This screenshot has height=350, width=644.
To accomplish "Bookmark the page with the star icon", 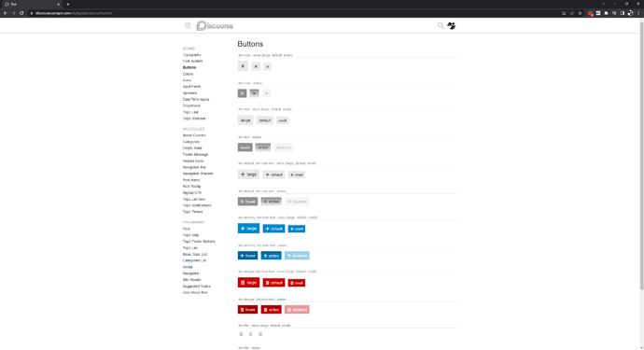I will point(580,13).
